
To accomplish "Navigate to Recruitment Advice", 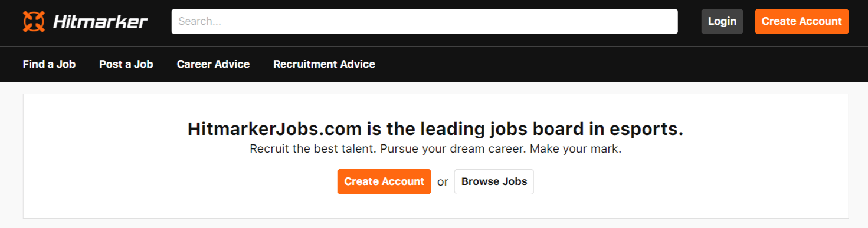I will coord(324,64).
